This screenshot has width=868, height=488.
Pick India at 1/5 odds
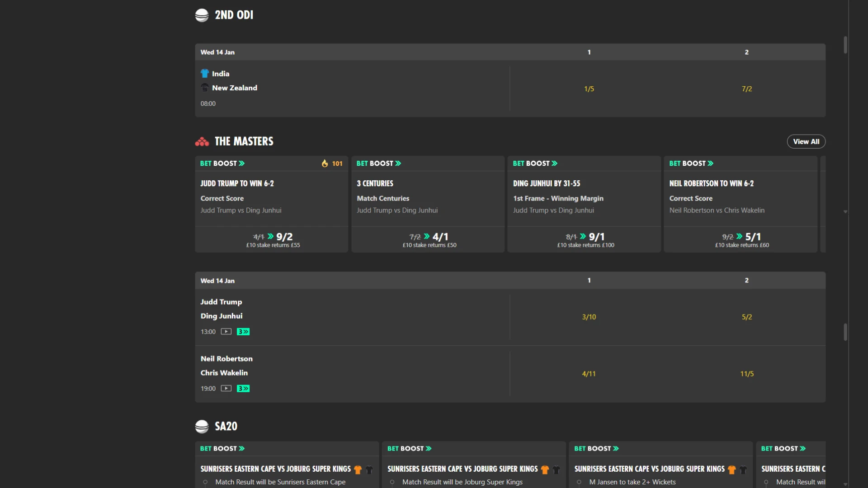[x=589, y=89]
